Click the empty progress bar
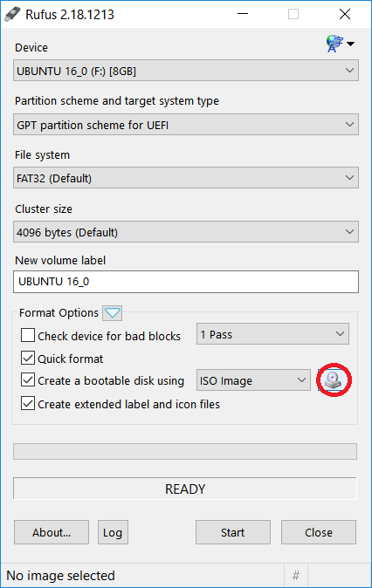Image resolution: width=372 pixels, height=588 pixels. tap(185, 452)
